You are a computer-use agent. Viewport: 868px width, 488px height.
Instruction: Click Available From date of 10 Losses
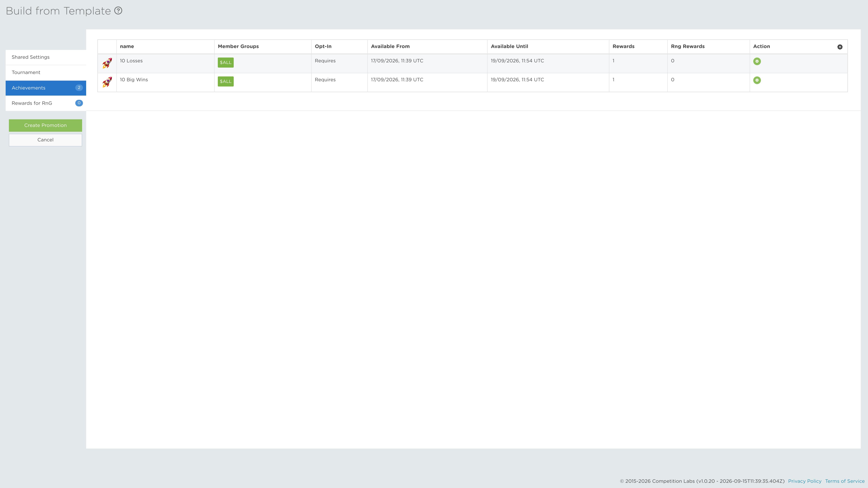397,61
